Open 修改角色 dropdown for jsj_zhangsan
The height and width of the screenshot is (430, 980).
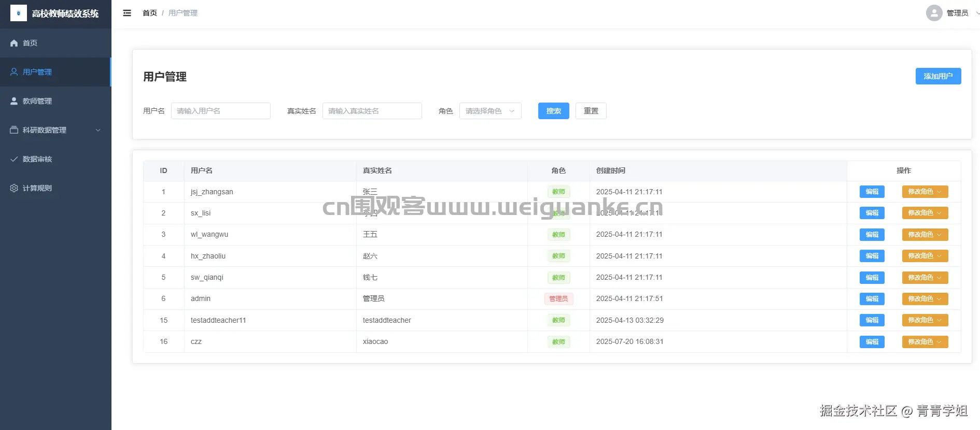click(x=925, y=192)
